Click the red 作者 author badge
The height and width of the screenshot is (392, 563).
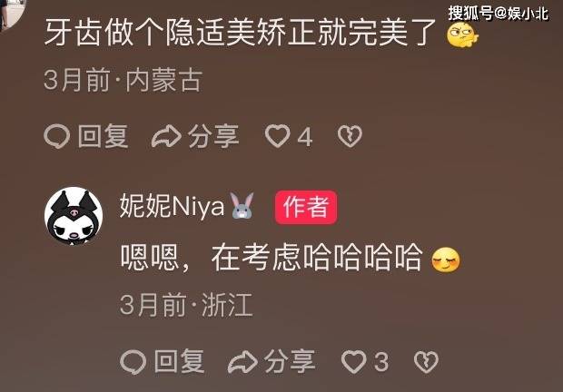(x=306, y=207)
